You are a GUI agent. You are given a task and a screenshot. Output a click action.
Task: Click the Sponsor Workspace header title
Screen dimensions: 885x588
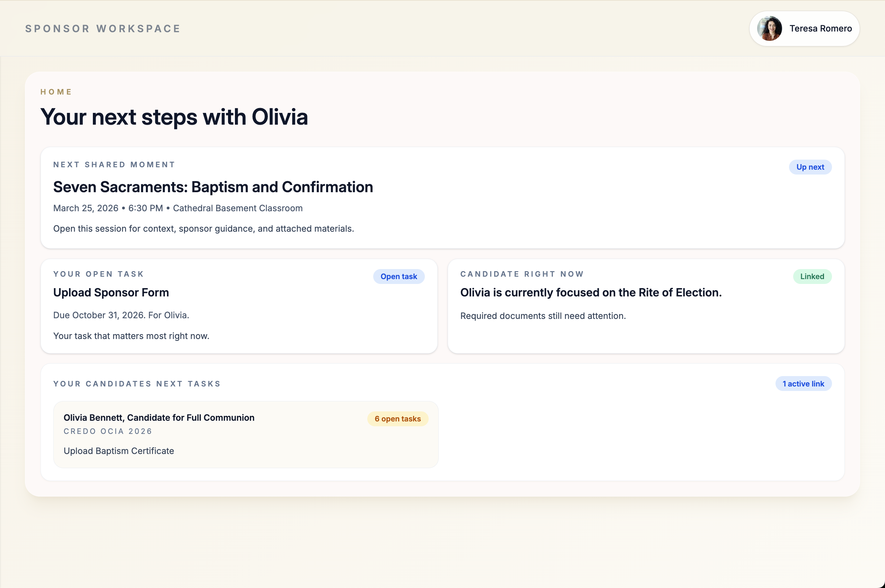pos(103,28)
